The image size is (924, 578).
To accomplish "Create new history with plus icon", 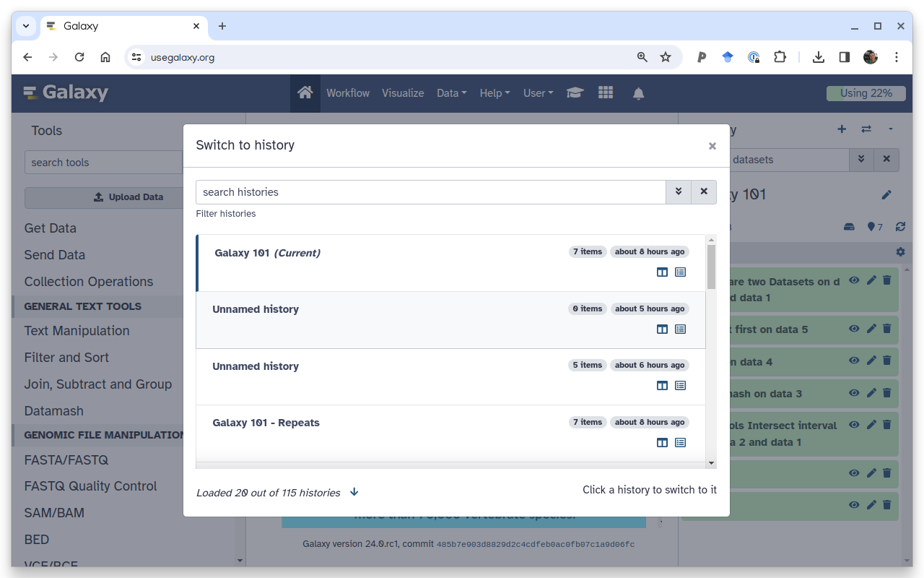I will tap(842, 129).
